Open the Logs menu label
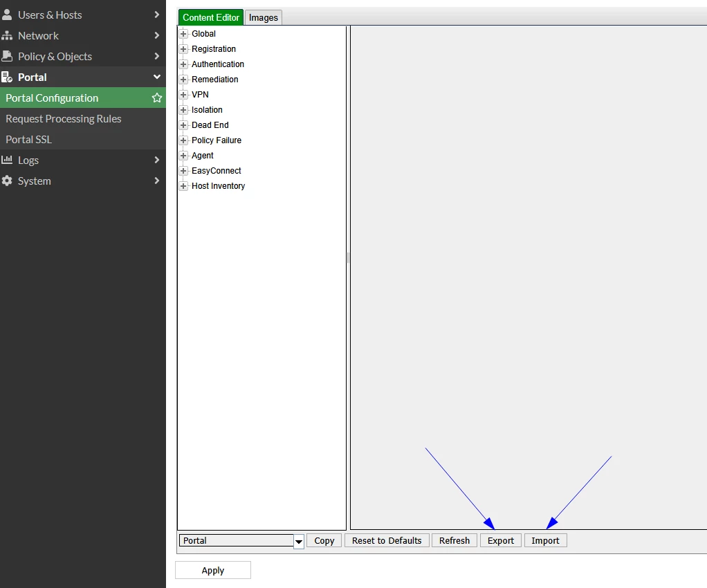The width and height of the screenshot is (707, 588). [x=28, y=160]
